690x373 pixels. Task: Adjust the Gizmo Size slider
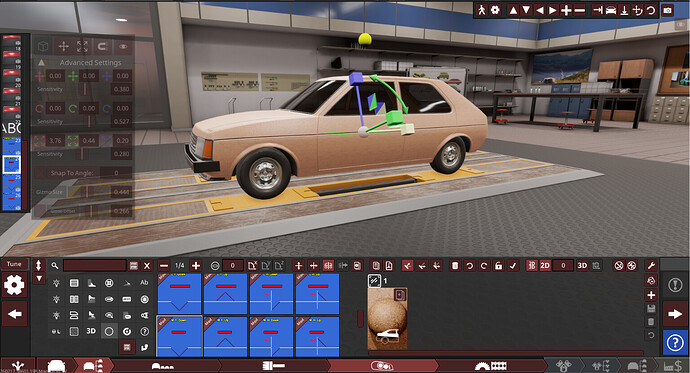tap(87, 192)
